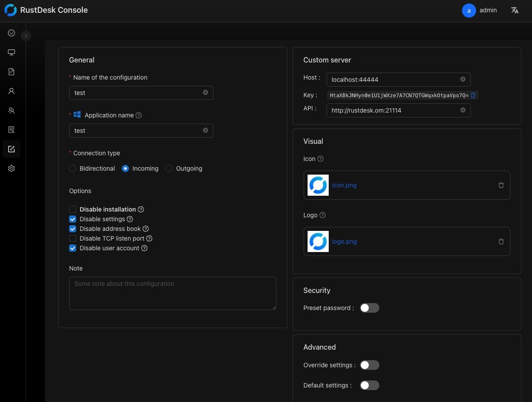Image resolution: width=532 pixels, height=402 pixels.
Task: Check Disable TCP listen port
Action: (x=73, y=239)
